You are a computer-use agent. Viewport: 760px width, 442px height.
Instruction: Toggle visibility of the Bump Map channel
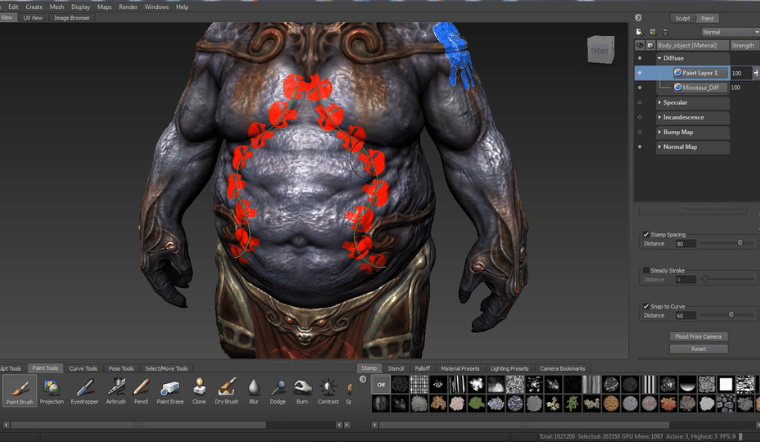pyautogui.click(x=639, y=132)
